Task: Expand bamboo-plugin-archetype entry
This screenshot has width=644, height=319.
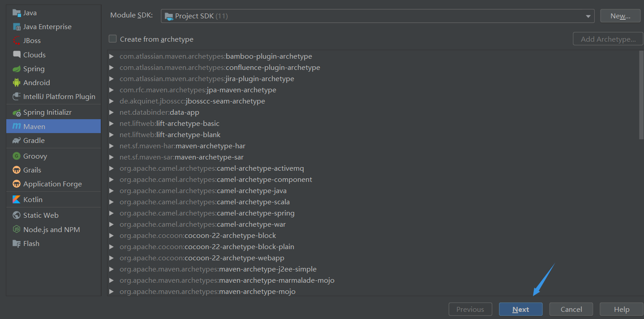Action: point(112,56)
